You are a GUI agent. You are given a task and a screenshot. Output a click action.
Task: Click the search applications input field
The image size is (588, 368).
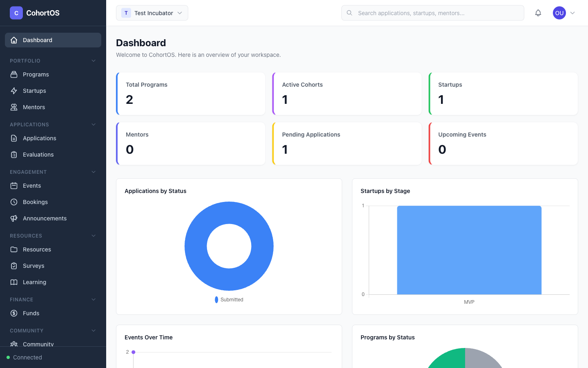pos(433,13)
